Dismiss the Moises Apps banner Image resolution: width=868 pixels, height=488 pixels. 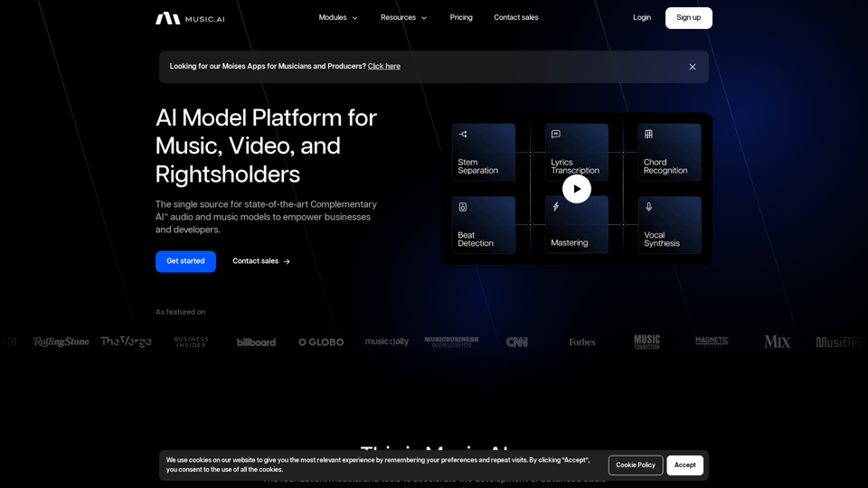click(692, 67)
